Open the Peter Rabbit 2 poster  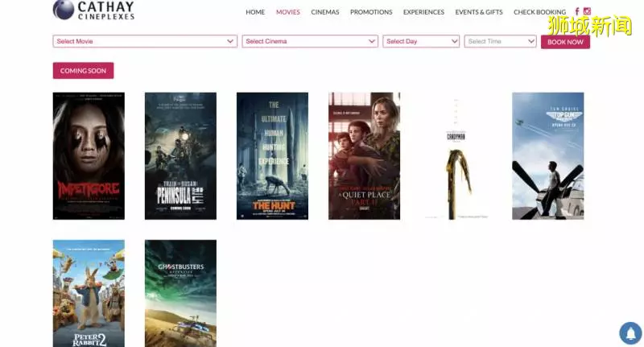89,294
